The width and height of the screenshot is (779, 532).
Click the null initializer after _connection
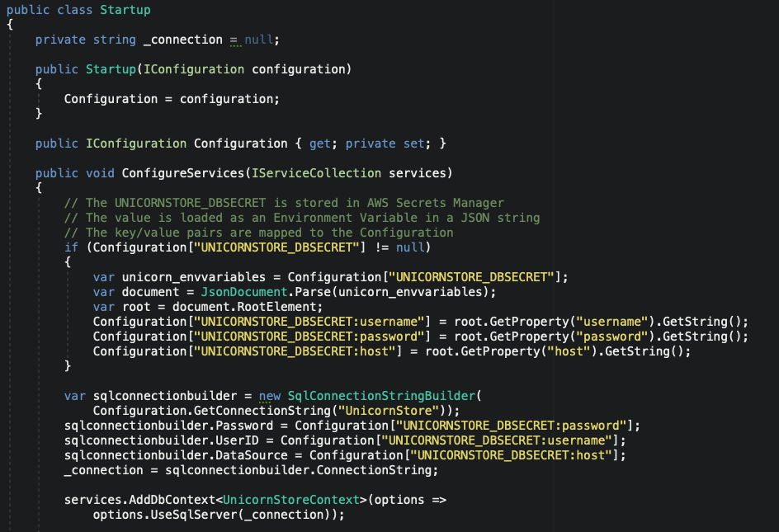pyautogui.click(x=259, y=40)
